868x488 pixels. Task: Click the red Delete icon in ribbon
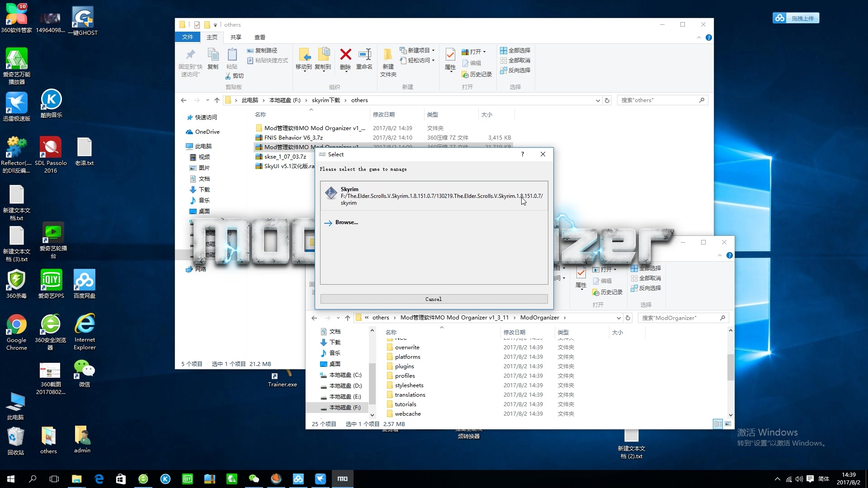coord(345,55)
